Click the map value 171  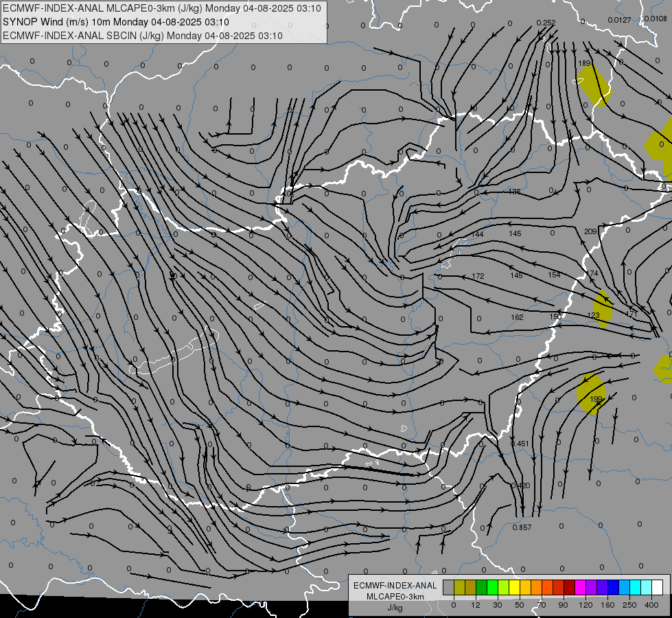point(632,314)
